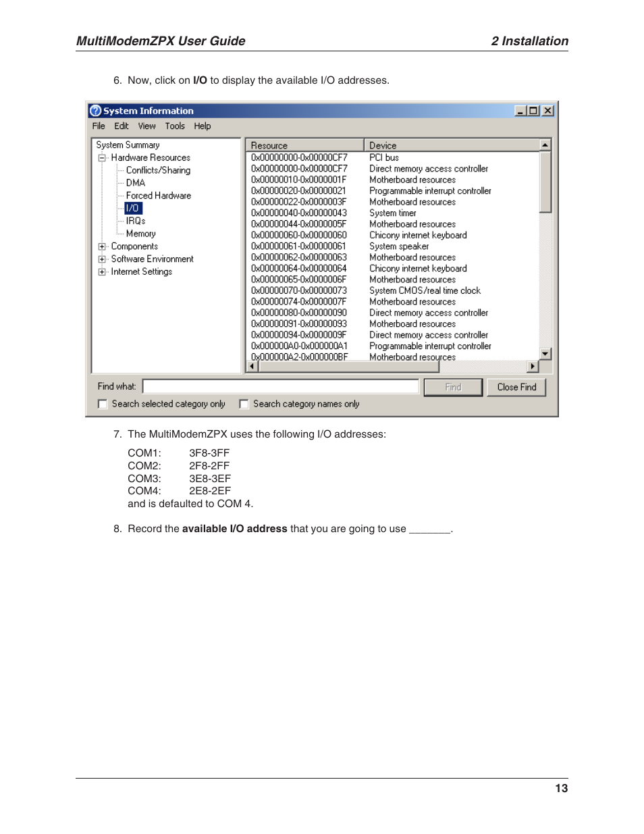Image resolution: width=644 pixels, height=834 pixels.
Task: Select the System speaker row
Action: (392, 246)
